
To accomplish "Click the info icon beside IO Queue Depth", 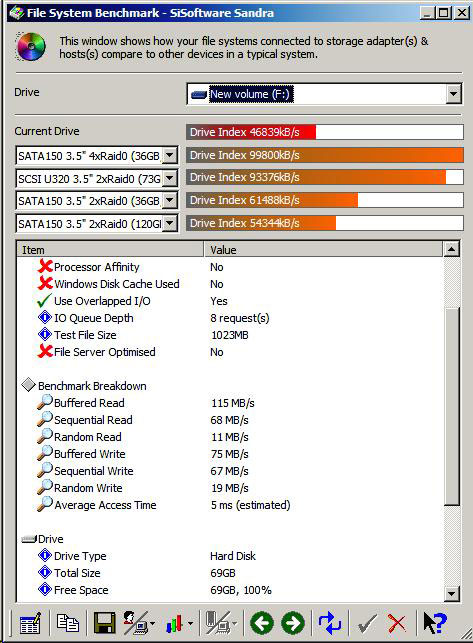I will [44, 317].
